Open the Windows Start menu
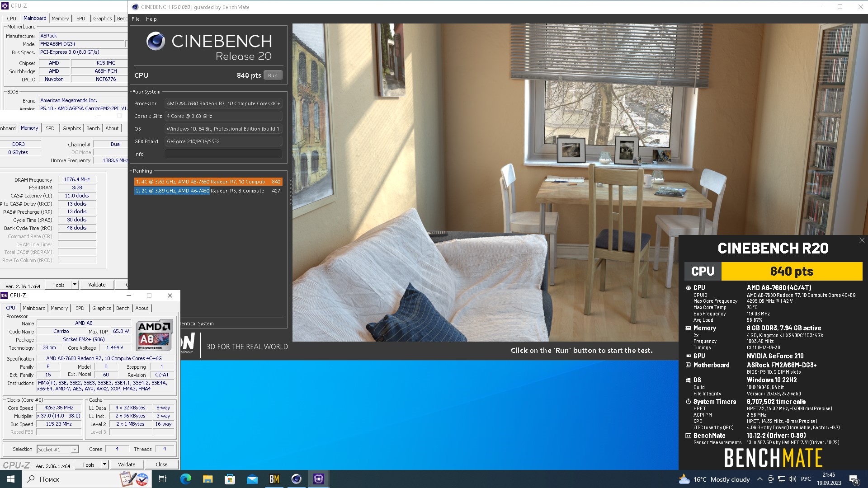 coord(11,479)
